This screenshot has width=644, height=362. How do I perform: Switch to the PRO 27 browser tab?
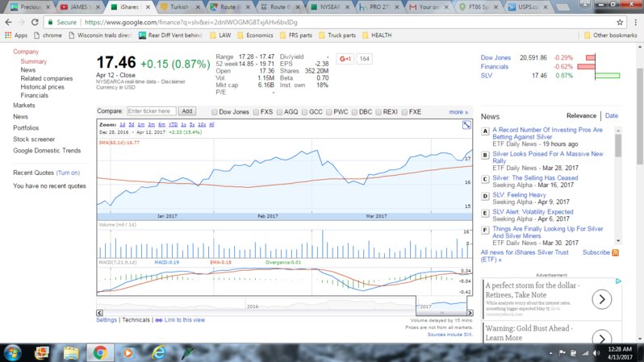[x=377, y=7]
